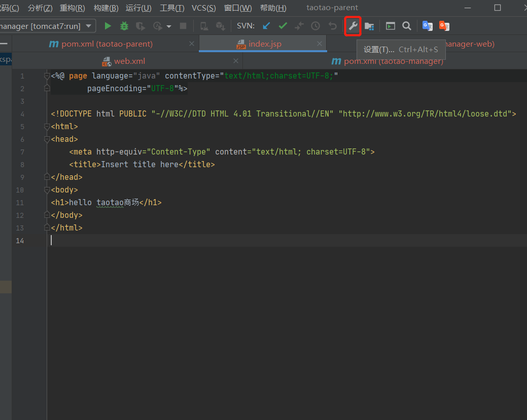Rollback changes with the undo arrow
Screen dimensions: 527x420
[x=332, y=26]
